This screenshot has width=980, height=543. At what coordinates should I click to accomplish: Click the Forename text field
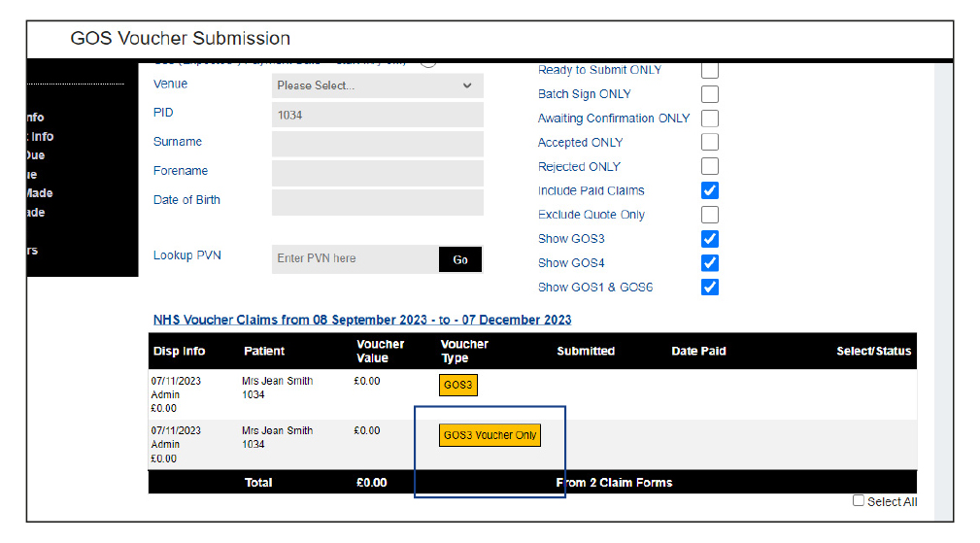point(377,173)
